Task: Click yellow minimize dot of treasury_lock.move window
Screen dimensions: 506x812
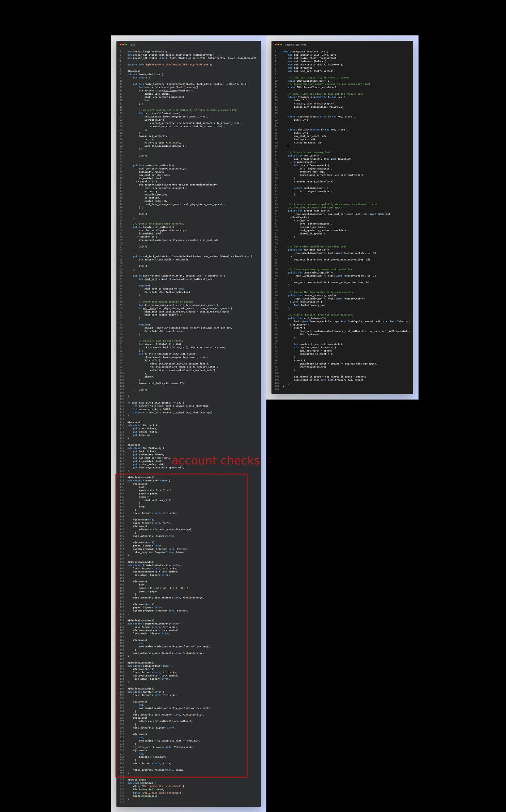Action: click(x=278, y=44)
